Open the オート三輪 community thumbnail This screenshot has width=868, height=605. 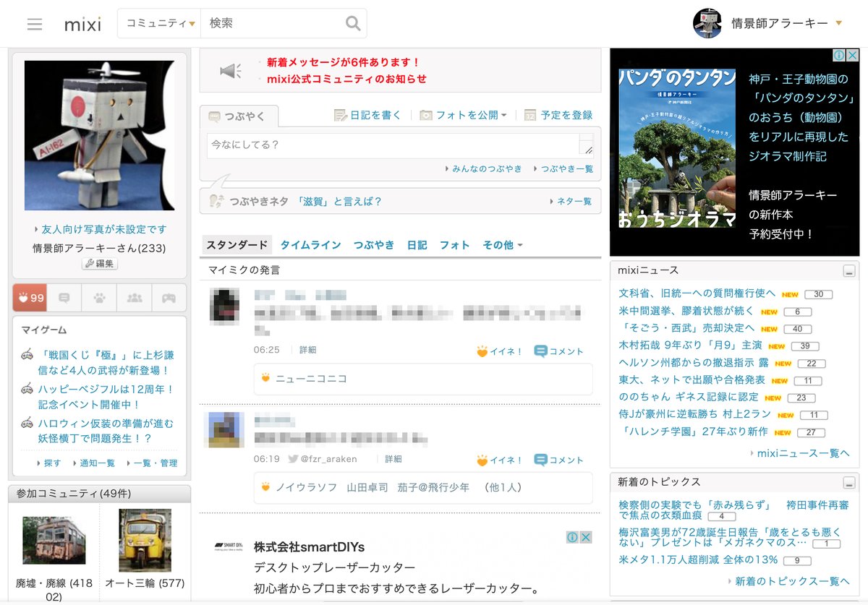[x=145, y=541]
